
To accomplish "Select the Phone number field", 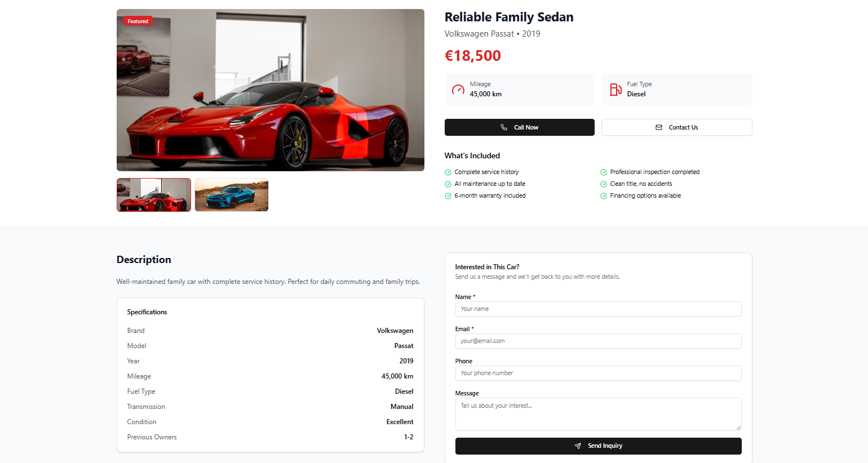I will tap(598, 373).
